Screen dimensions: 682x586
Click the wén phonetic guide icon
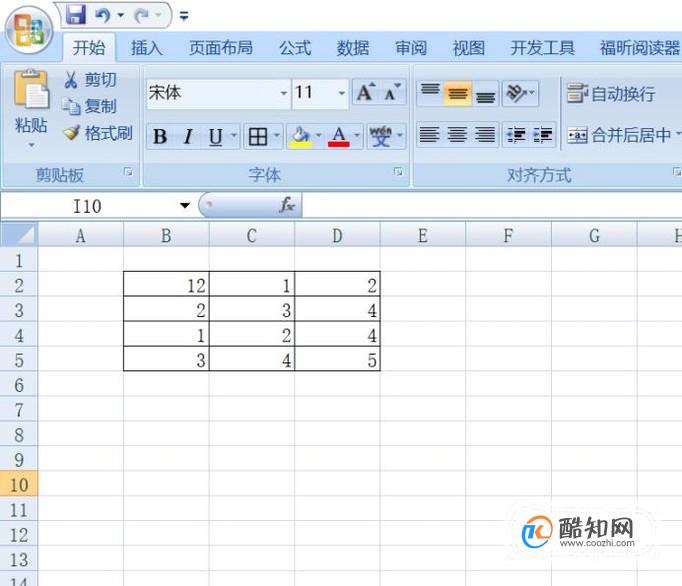click(381, 137)
